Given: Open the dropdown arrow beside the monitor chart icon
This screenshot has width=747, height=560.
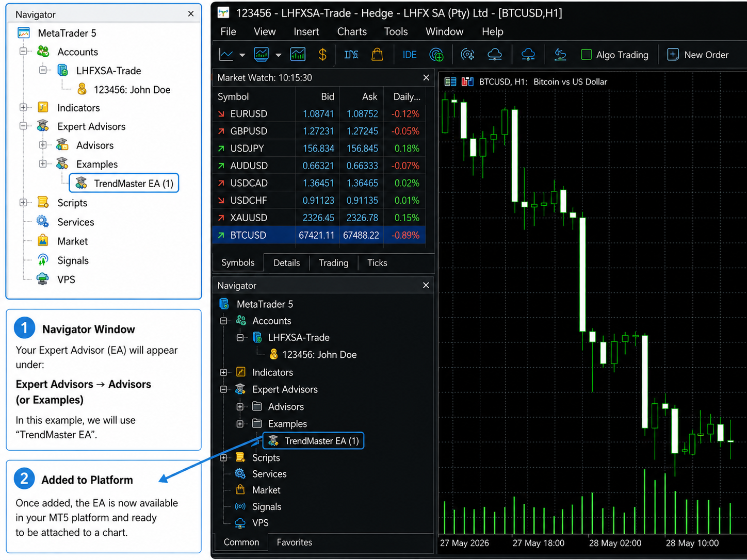Looking at the screenshot, I should coord(279,55).
